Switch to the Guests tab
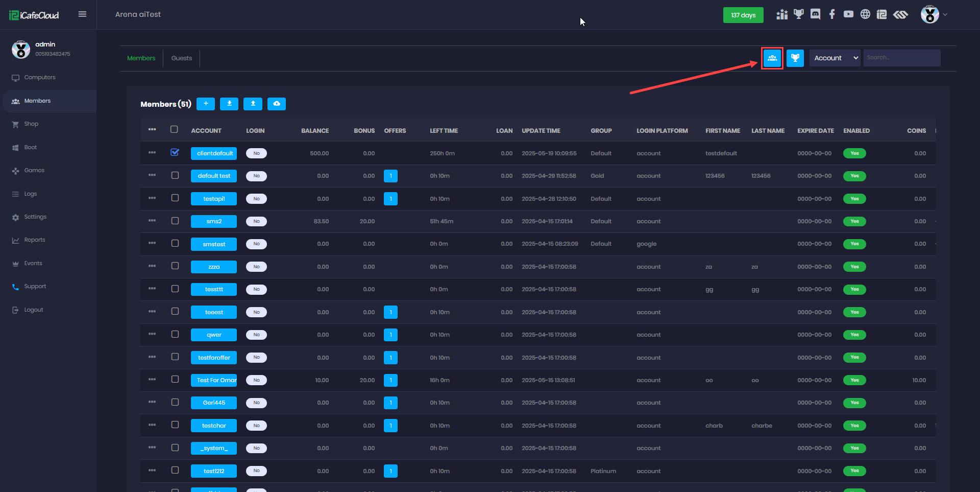 click(182, 58)
